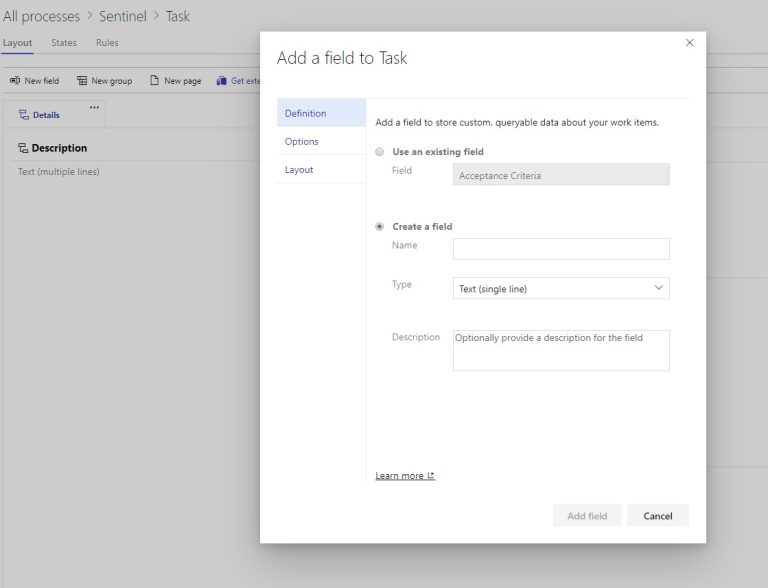Click the Description text area
768x588 pixels.
[561, 350]
